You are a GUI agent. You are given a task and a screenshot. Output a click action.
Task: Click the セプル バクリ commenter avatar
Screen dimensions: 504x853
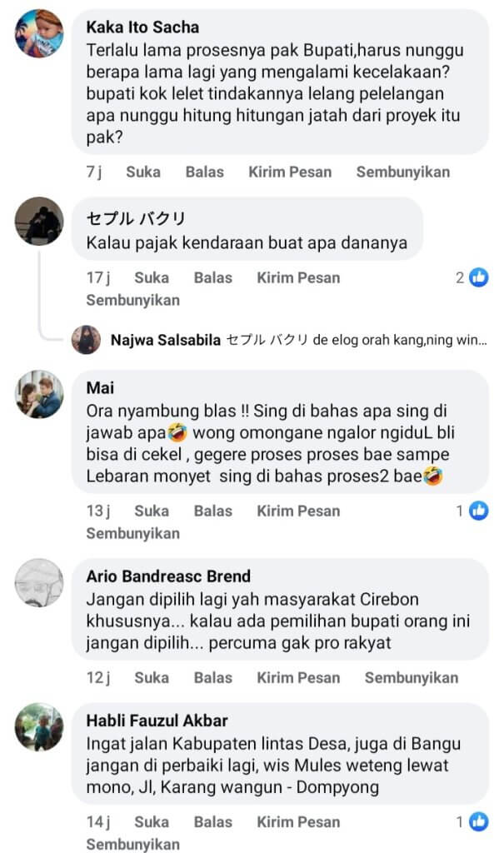39,221
